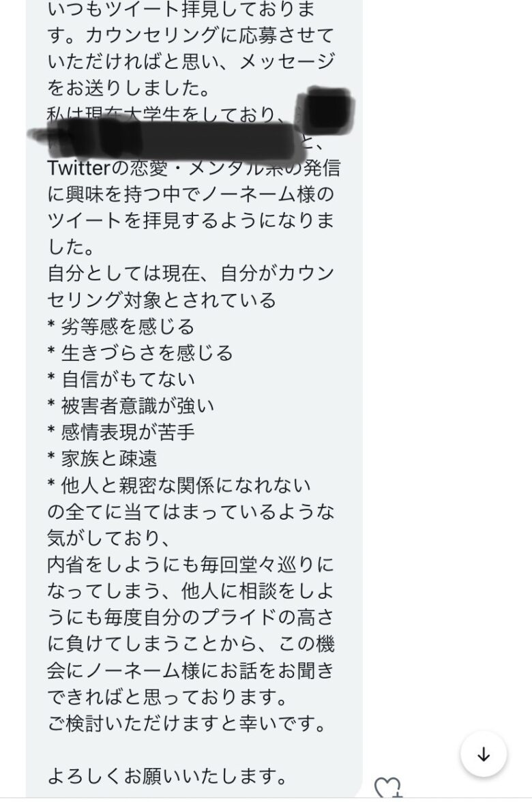Click the text をお送りしました
This screenshot has width=532, height=802.
coord(128,88)
